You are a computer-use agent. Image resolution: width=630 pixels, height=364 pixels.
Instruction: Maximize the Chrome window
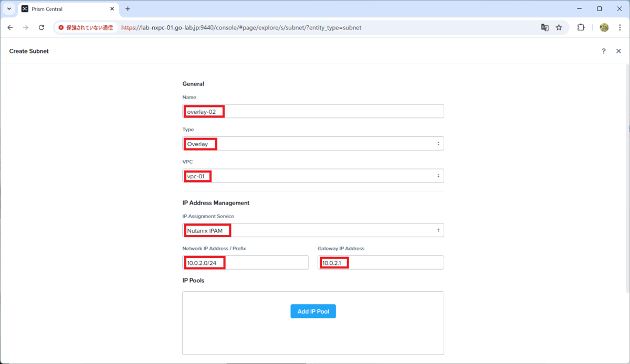click(600, 9)
